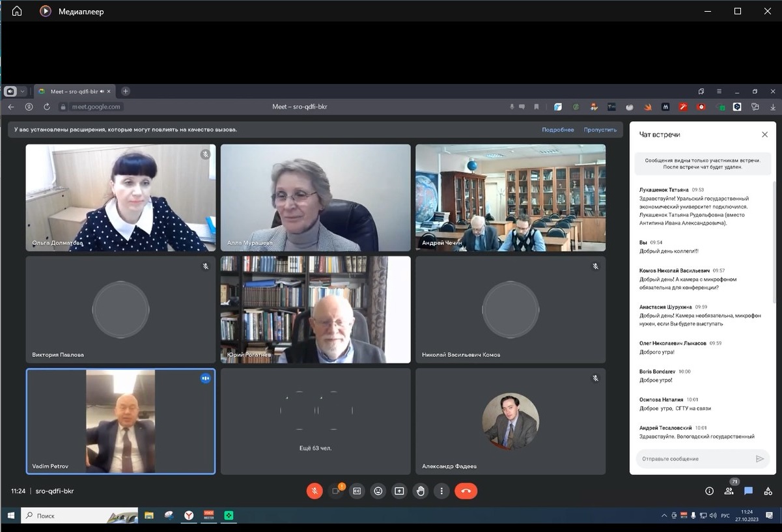
Task: Raise hand in the meeting
Action: point(421,491)
